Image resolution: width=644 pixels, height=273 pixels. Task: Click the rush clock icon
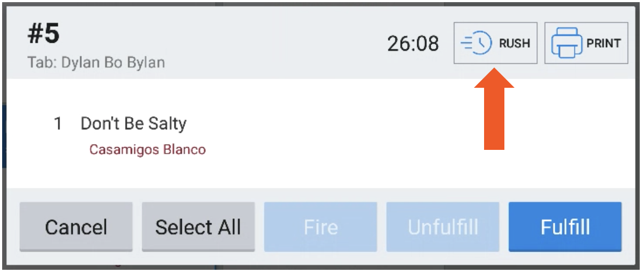click(476, 44)
